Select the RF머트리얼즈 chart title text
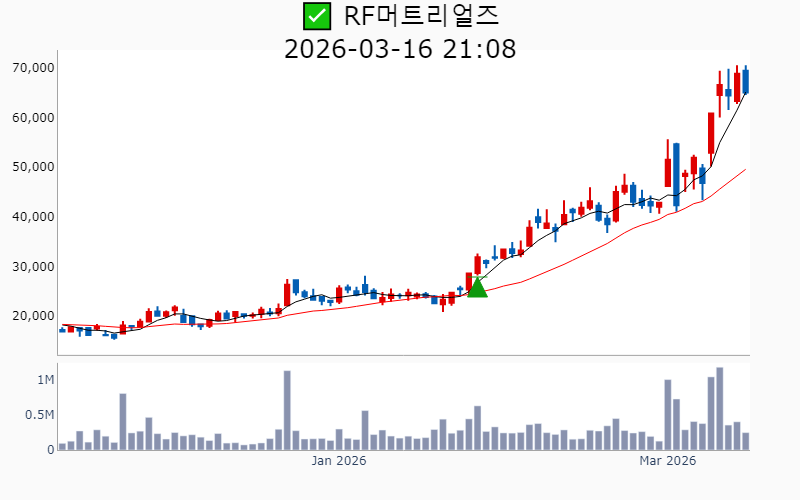This screenshot has width=800, height=500. [x=420, y=16]
